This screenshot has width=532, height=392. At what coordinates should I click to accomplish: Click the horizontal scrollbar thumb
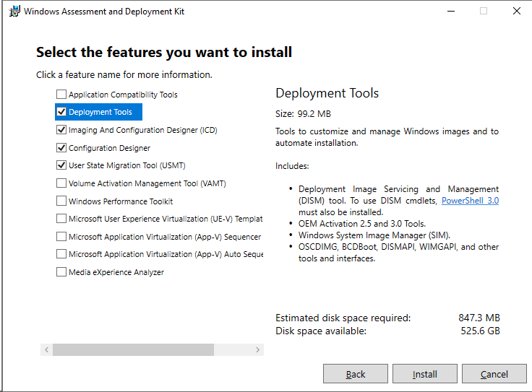click(x=133, y=350)
